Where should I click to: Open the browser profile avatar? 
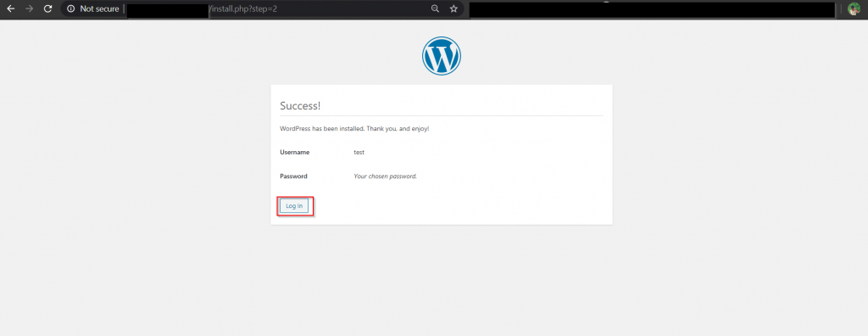pyautogui.click(x=854, y=8)
